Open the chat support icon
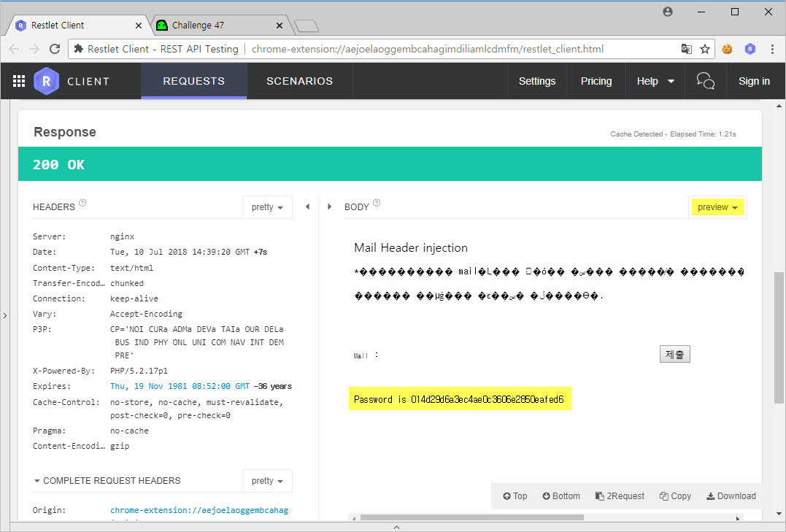786x532 pixels. 705,81
